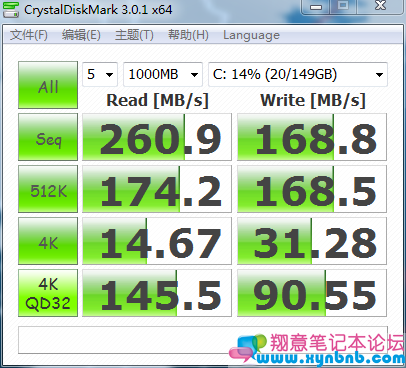Click the empty comment field at bottom

[203, 340]
